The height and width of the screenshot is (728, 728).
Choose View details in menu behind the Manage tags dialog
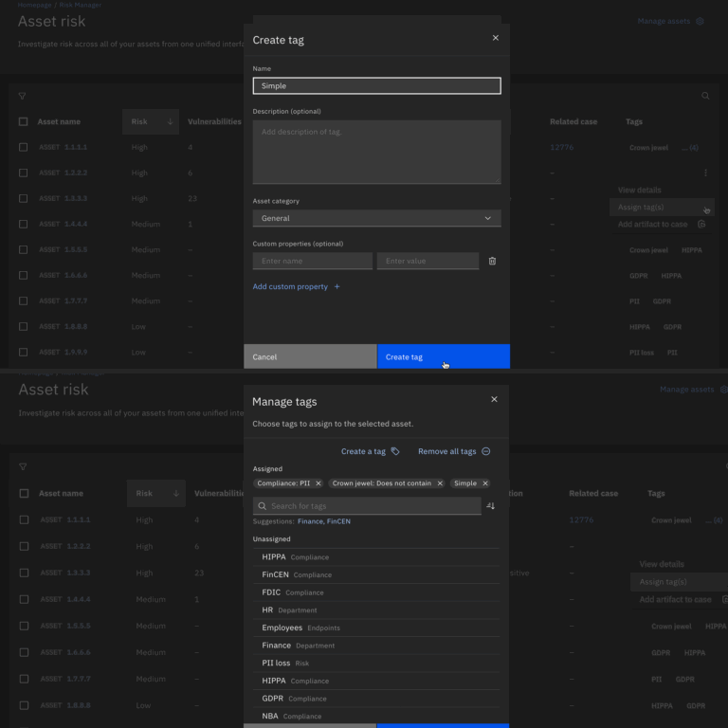pos(662,564)
